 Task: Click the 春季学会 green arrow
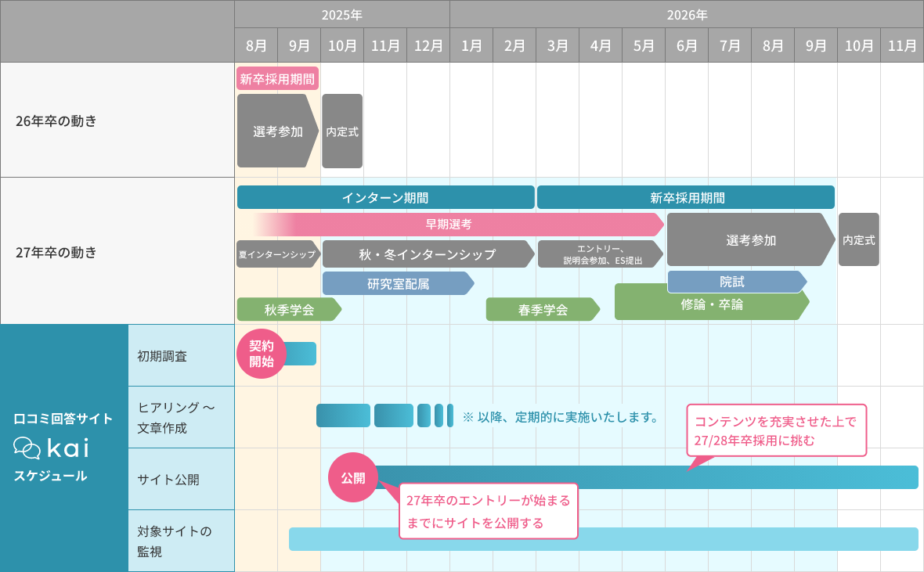[542, 310]
